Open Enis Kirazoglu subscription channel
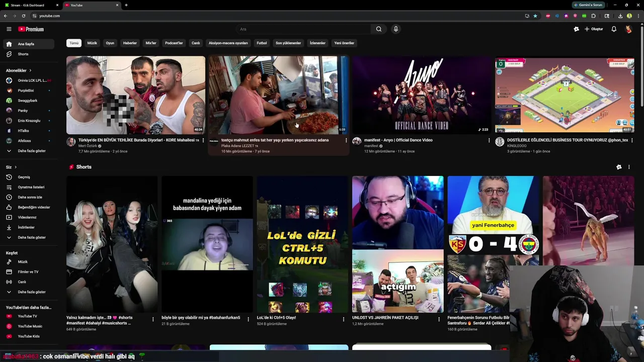Screen dimensions: 644x362 (28, 121)
